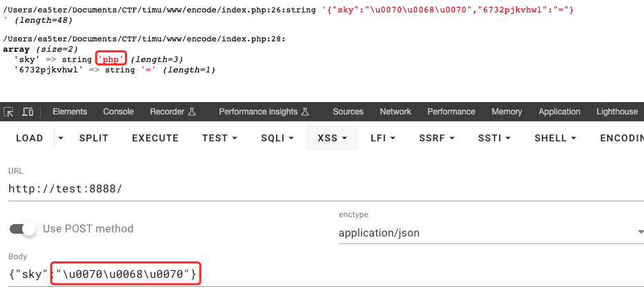644x291 pixels.
Task: Open the SQLI payload menu
Action: (x=277, y=138)
